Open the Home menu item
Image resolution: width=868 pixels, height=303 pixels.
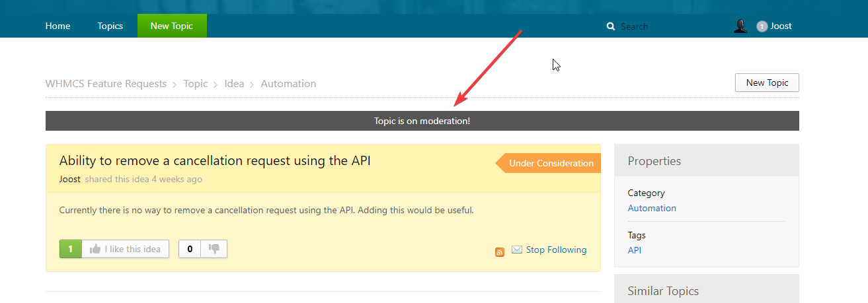(x=58, y=26)
